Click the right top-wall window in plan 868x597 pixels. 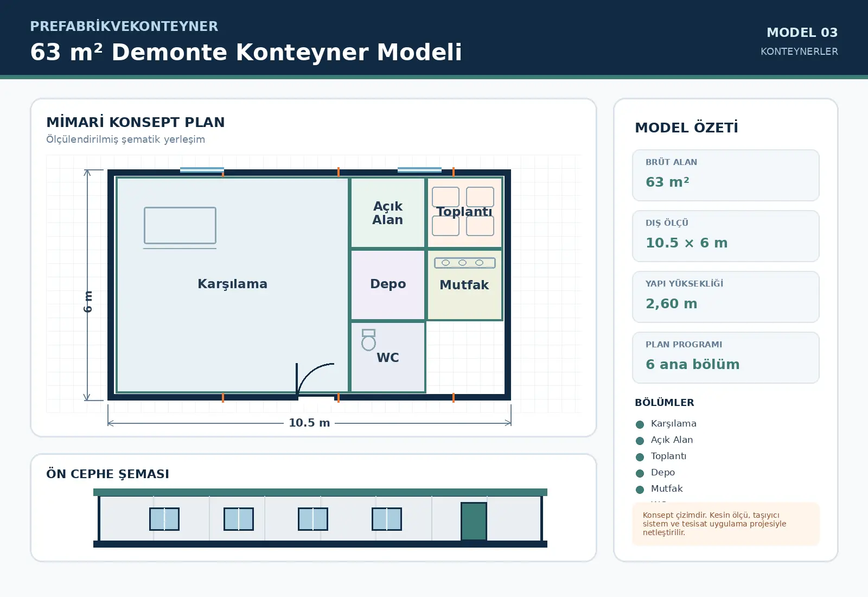[419, 170]
